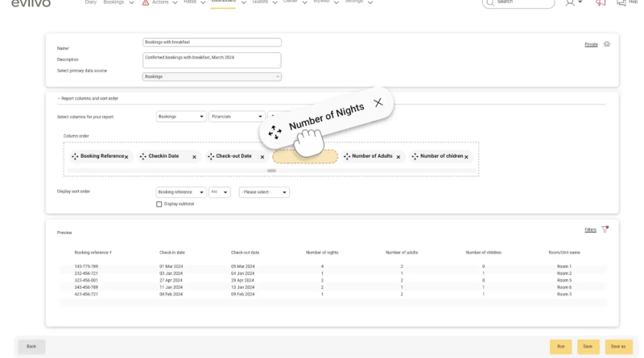Click the X on Checkin Date chip
Screen dimensions: 644x358
click(194, 157)
